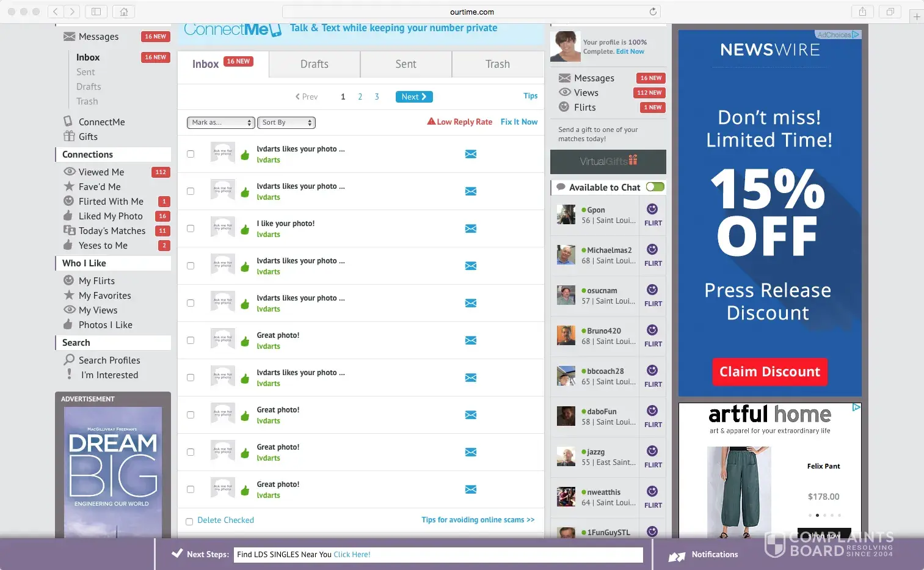Open the Tips link above the messages
Viewport: 924px width, 570px height.
[x=531, y=96]
